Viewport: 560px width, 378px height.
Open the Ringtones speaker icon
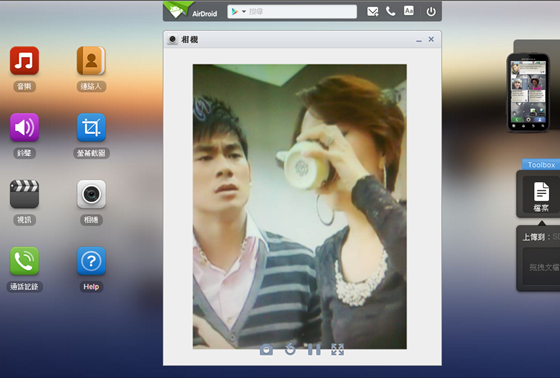(24, 127)
